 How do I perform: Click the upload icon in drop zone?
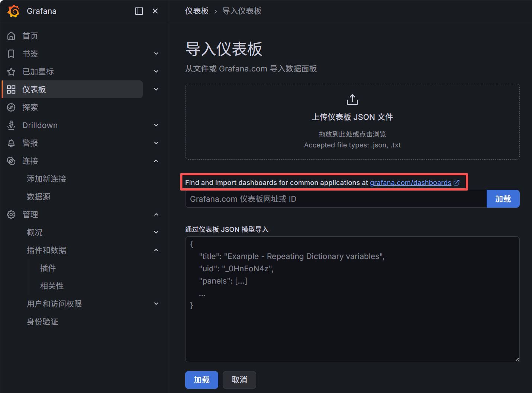point(352,100)
